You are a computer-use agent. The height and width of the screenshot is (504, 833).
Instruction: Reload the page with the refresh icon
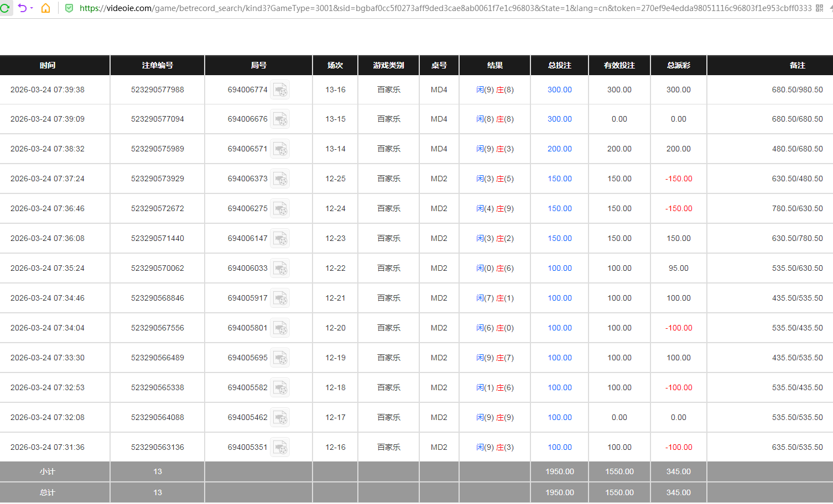(x=5, y=8)
